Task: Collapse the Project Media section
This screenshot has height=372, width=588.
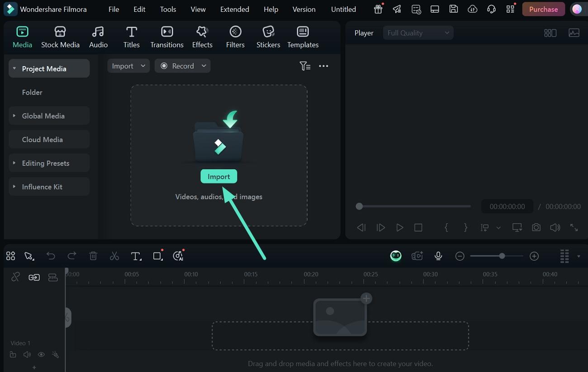Action: click(x=14, y=69)
